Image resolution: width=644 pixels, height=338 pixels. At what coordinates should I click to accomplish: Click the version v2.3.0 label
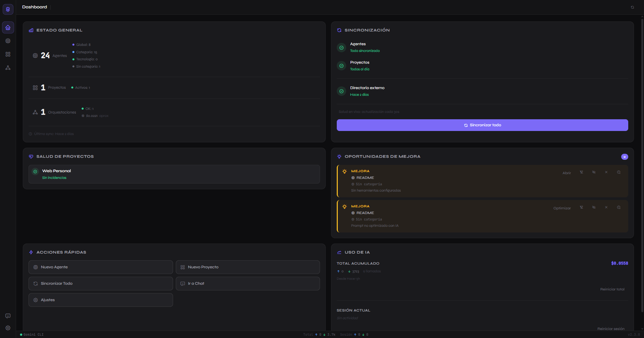634,335
